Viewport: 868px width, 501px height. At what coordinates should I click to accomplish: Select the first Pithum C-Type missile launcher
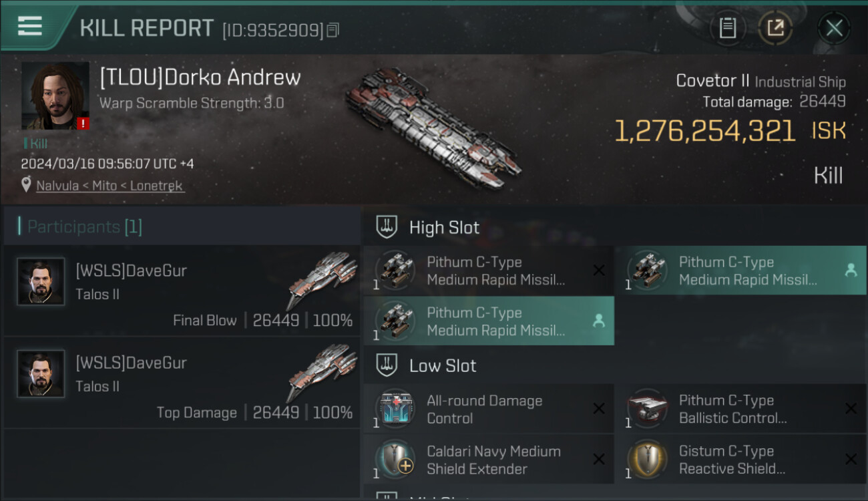[x=488, y=271]
